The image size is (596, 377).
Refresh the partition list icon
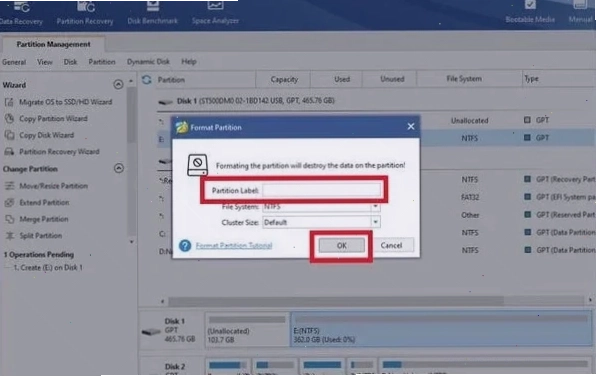click(147, 79)
